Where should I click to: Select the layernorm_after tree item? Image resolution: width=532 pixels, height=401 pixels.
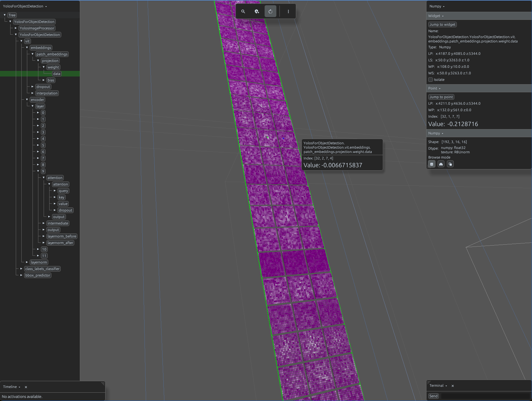pos(60,243)
